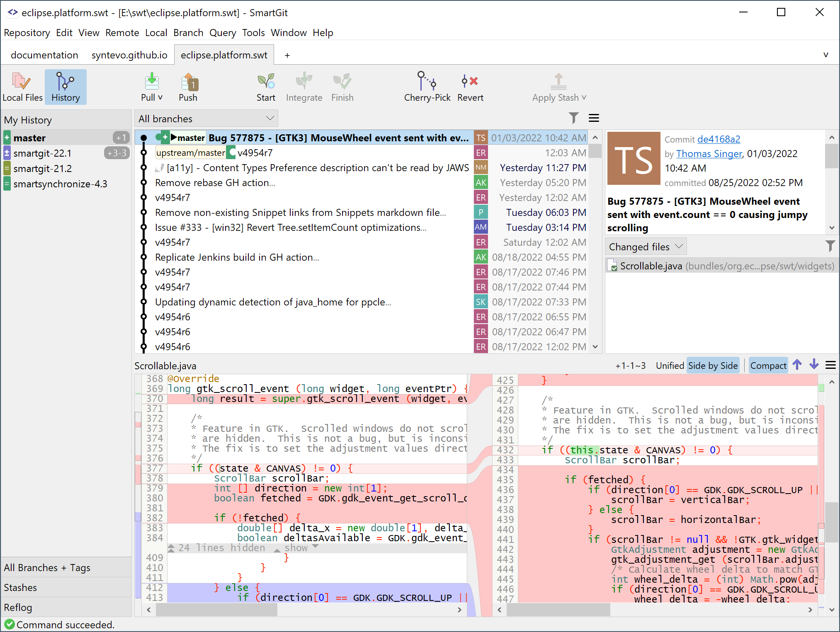Expand the Apply Stash dropdown arrow

(x=584, y=97)
